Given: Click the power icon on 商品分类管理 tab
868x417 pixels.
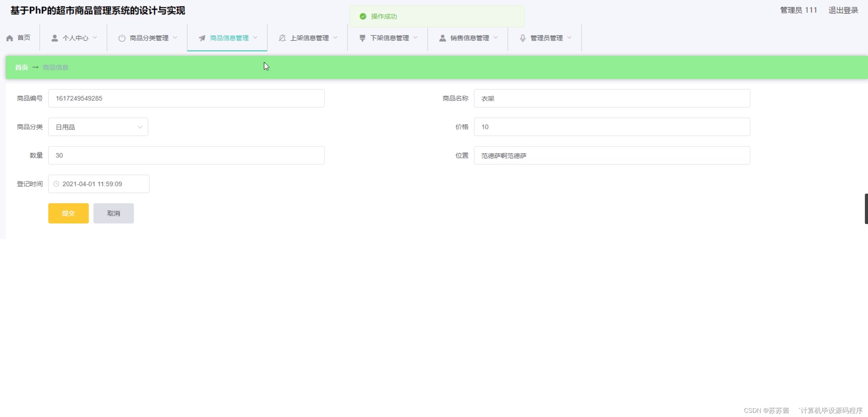Looking at the screenshot, I should 122,38.
